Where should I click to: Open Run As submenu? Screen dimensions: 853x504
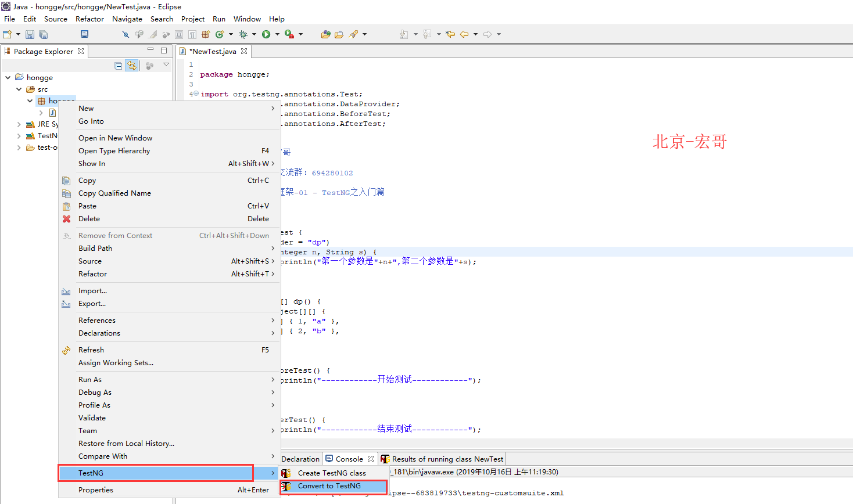click(x=169, y=379)
